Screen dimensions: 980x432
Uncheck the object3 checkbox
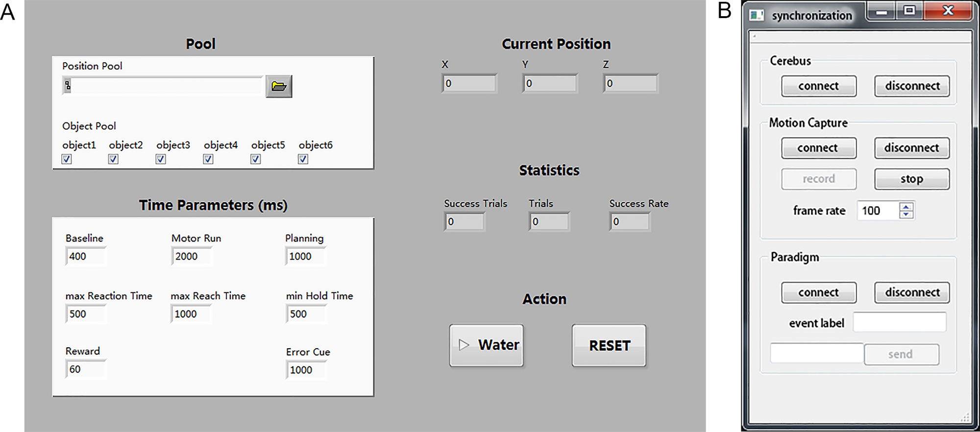(161, 159)
